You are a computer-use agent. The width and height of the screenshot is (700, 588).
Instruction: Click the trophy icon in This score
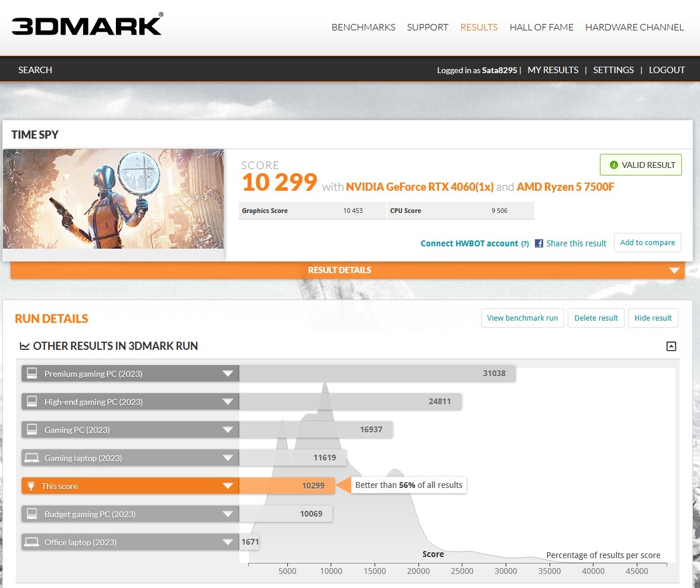(x=31, y=486)
